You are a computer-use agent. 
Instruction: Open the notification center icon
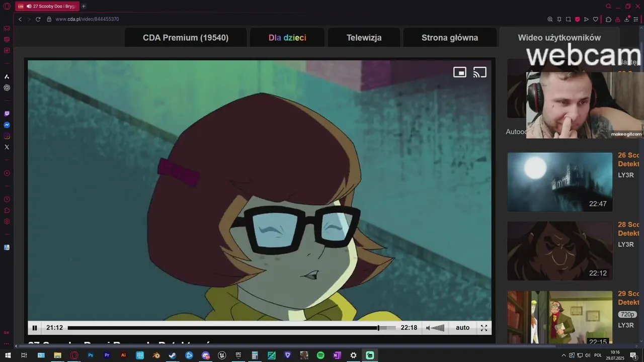[x=633, y=355]
